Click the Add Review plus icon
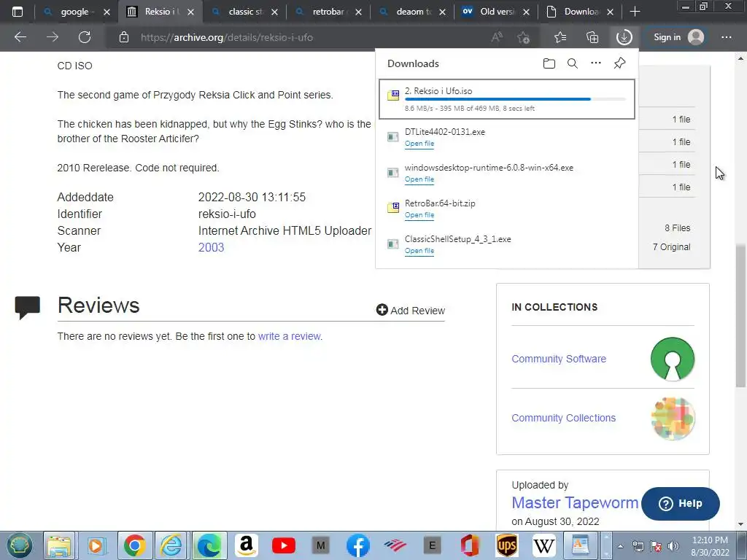Screen dimensions: 747x560 coord(382,310)
